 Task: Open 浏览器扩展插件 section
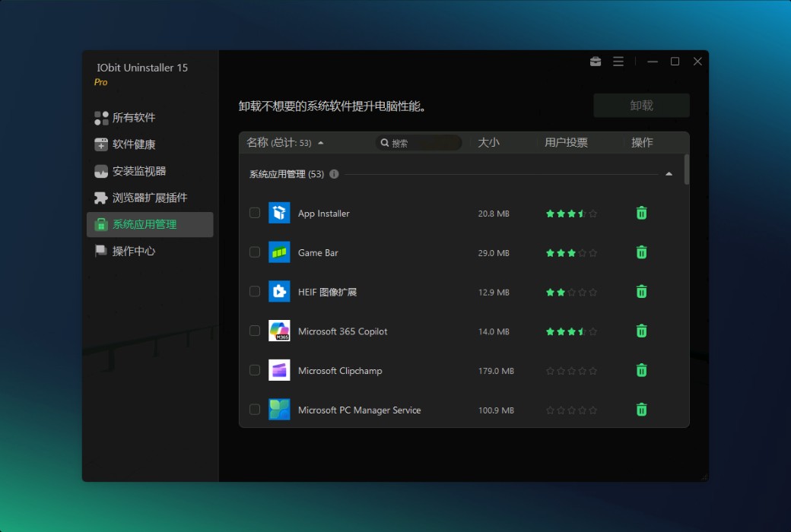coord(150,198)
